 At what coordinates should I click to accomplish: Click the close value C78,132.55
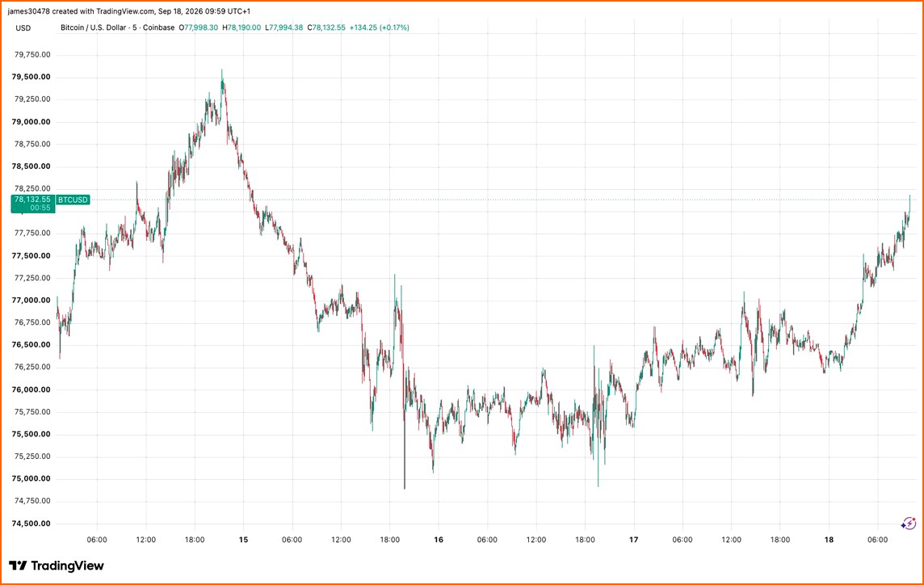(x=326, y=27)
